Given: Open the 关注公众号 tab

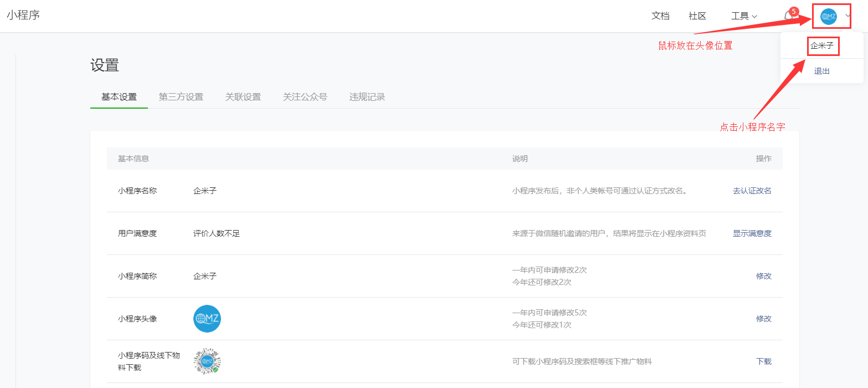Looking at the screenshot, I should point(305,96).
